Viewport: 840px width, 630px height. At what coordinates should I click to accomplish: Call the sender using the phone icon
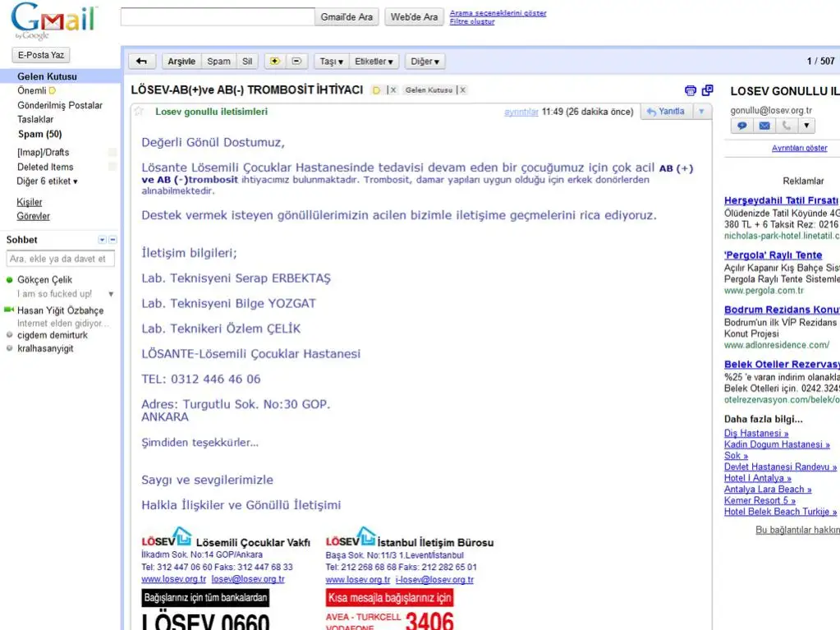(787, 126)
